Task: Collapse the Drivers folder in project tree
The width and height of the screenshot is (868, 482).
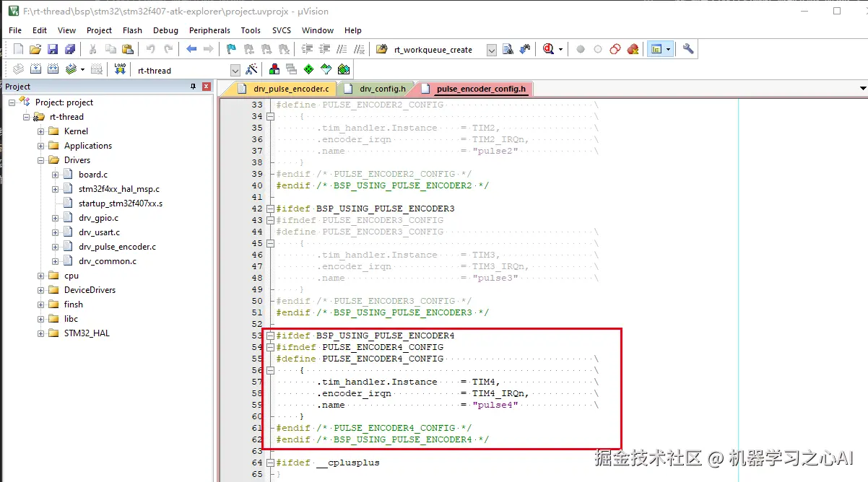Action: click(x=40, y=160)
